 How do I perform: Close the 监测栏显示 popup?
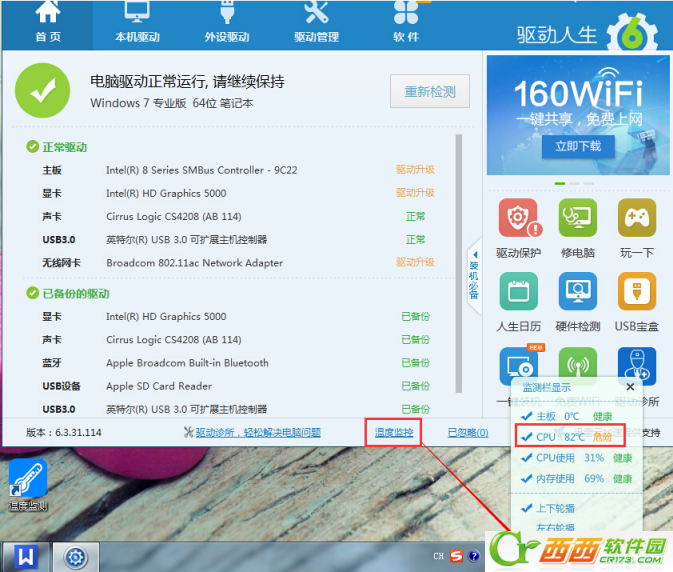(x=630, y=387)
